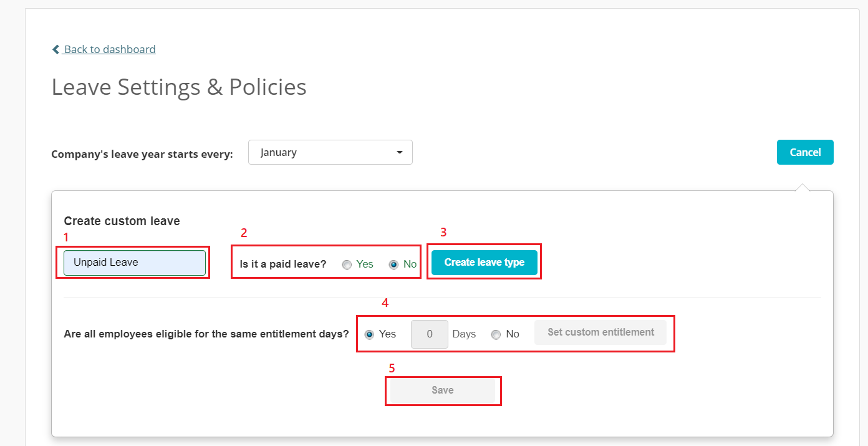Click the leave year starts label

pyautogui.click(x=142, y=154)
